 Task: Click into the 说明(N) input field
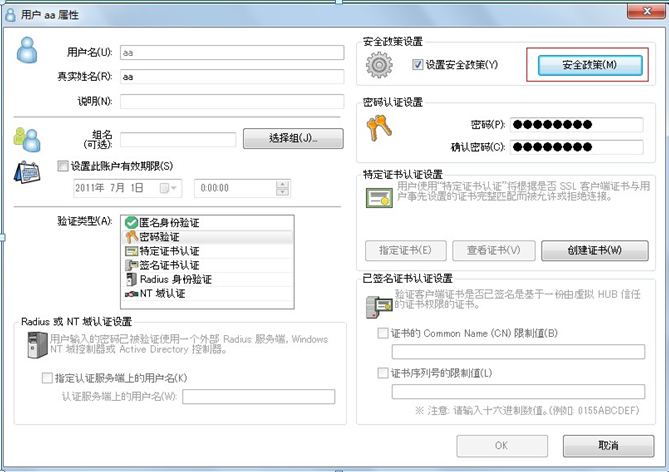[232, 101]
